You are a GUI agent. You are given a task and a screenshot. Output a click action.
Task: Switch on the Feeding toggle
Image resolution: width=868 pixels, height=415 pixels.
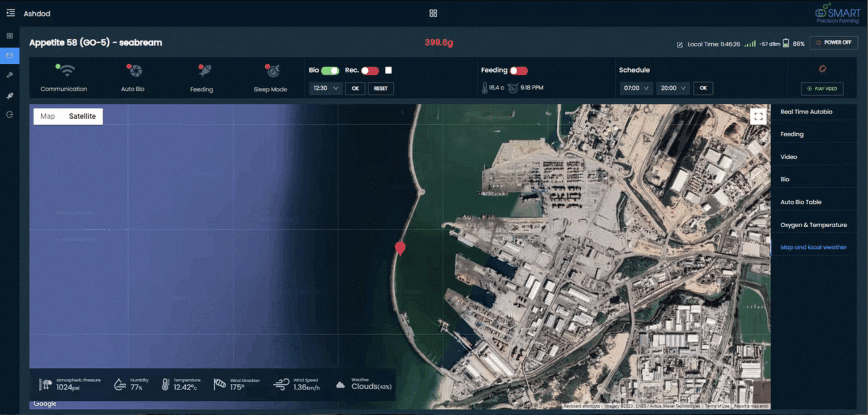(x=519, y=70)
